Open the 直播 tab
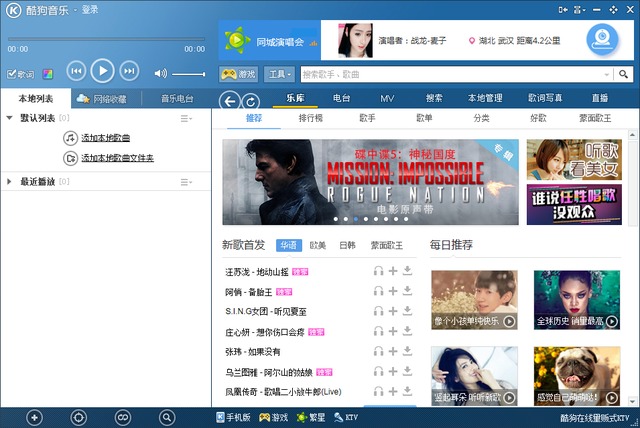Image resolution: width=640 pixels, height=428 pixels. [600, 98]
